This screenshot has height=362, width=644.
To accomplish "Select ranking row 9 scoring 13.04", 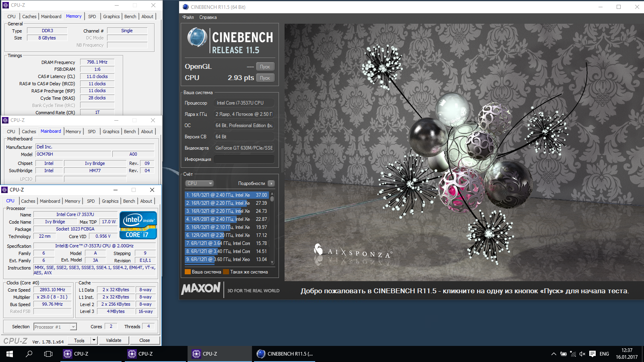I will pyautogui.click(x=227, y=259).
